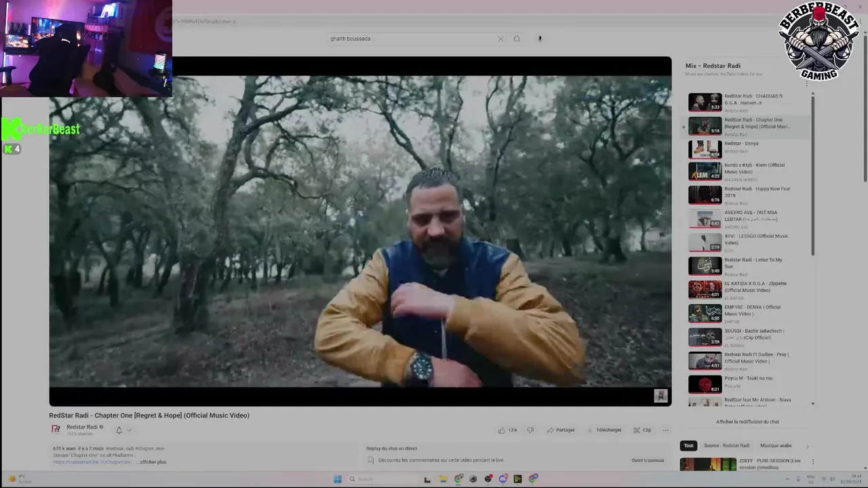Toggle the notification bell for Redstar Radi
Screen dimensions: 868x488
point(119,430)
